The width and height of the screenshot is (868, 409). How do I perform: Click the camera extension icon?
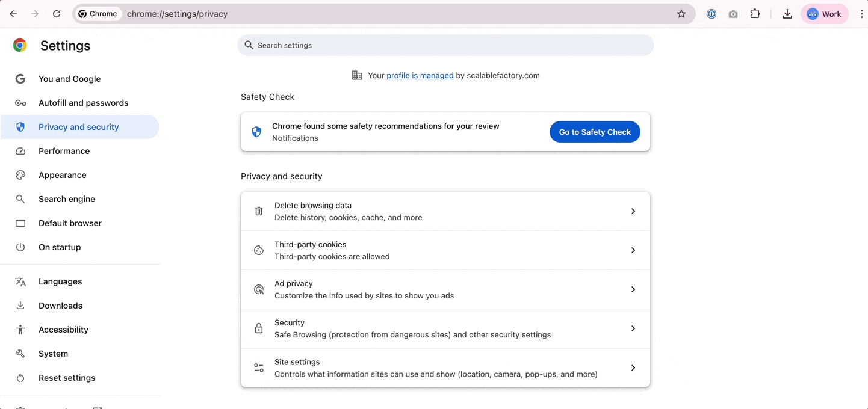coord(733,14)
